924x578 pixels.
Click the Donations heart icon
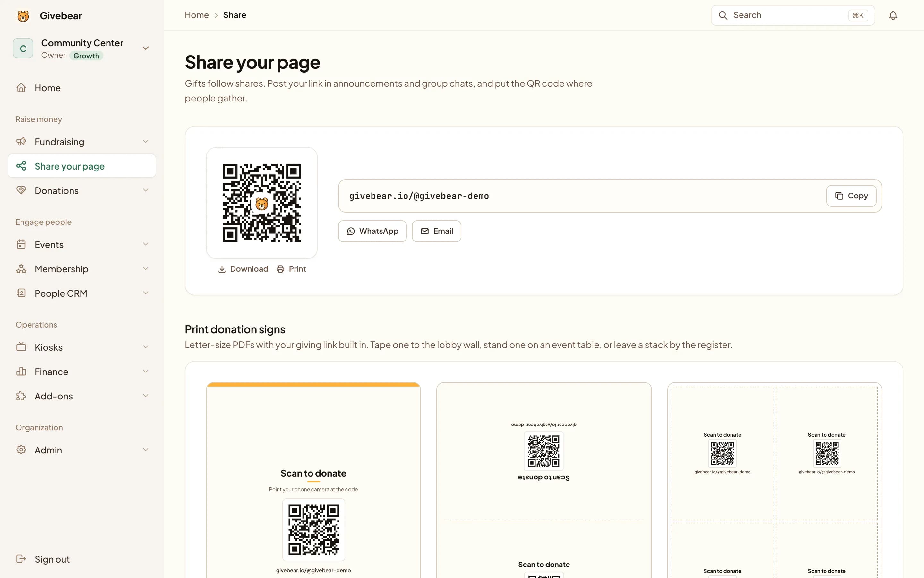pyautogui.click(x=21, y=190)
